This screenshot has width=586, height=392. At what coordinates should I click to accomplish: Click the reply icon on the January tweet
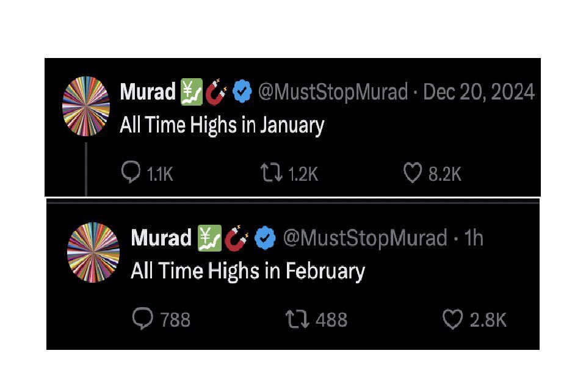[131, 172]
